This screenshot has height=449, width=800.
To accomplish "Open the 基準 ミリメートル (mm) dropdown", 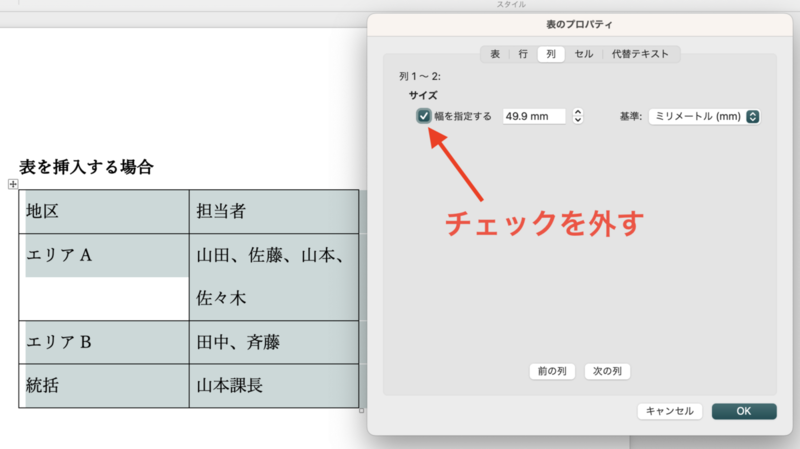I will [704, 116].
